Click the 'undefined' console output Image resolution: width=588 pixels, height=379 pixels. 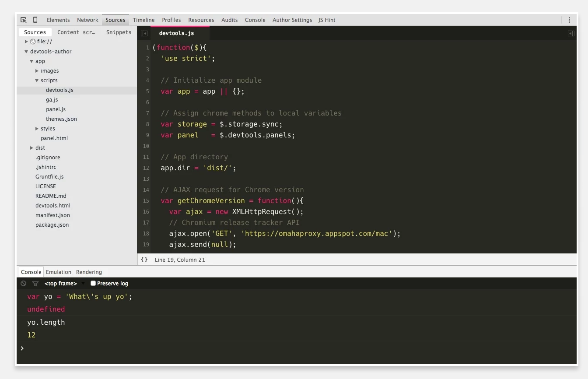[x=46, y=309]
